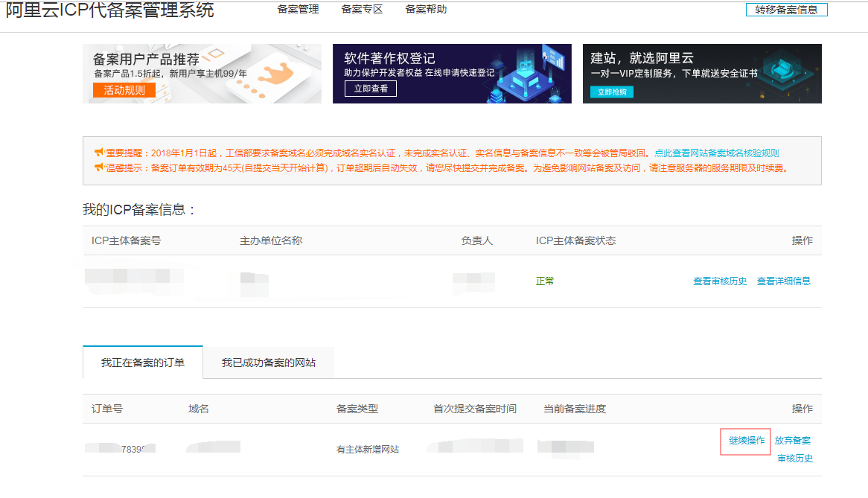Open the 点此查看网站备案域名核验规则 link
This screenshot has height=498, width=868.
[x=716, y=153]
